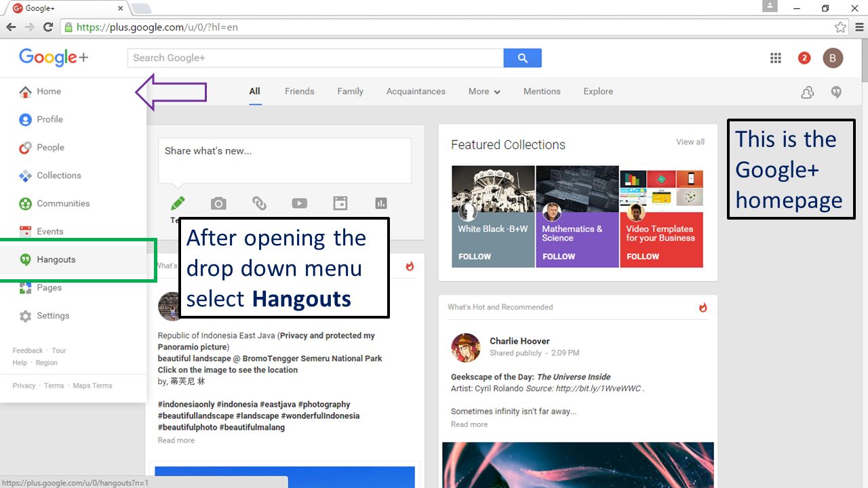
Task: Open the red notifications badge
Action: pos(804,58)
